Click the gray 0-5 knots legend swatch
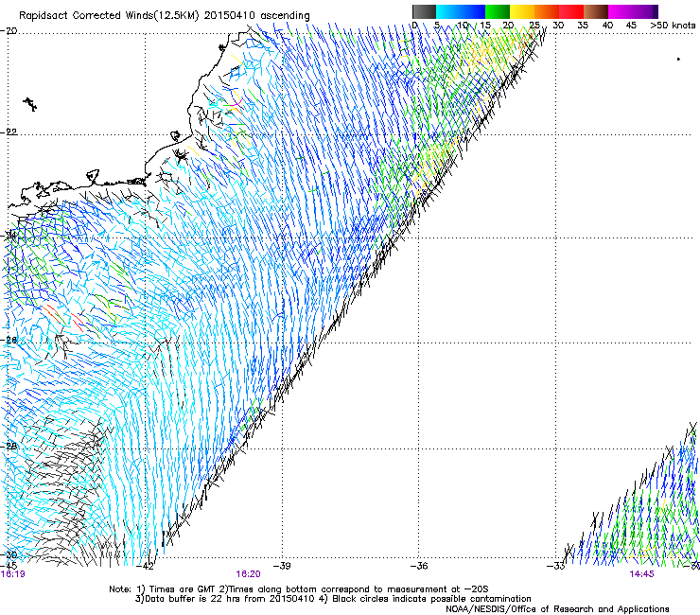The height and width of the screenshot is (615, 700). (x=424, y=11)
